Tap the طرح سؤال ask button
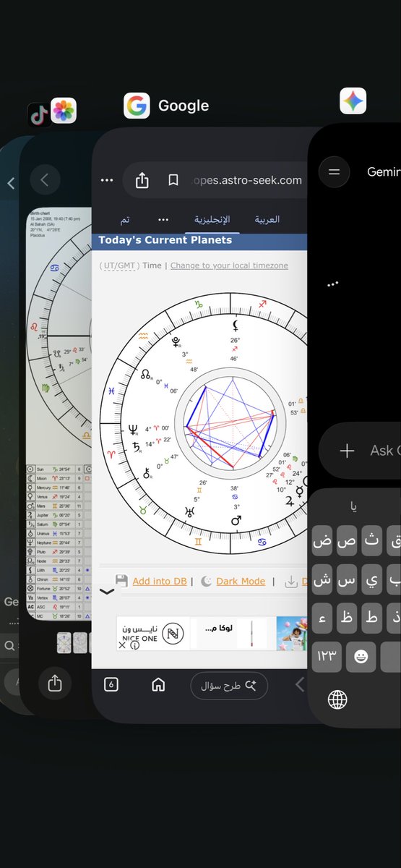401x868 pixels. 229,685
